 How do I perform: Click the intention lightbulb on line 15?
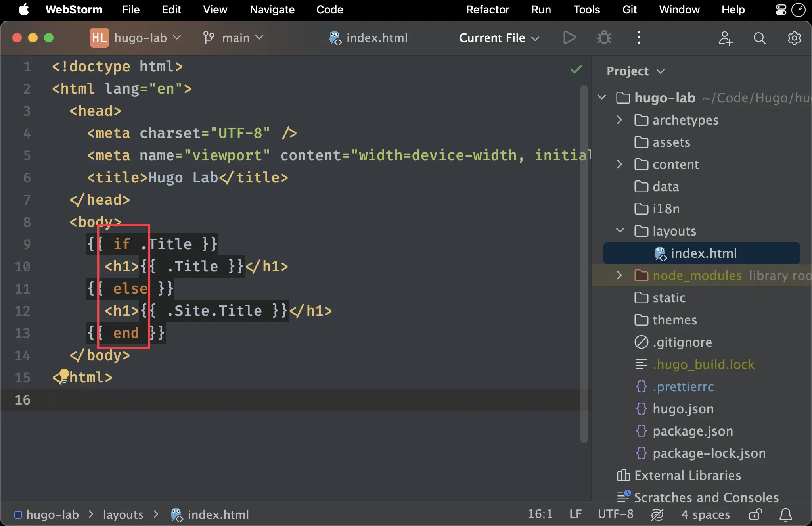(x=64, y=374)
